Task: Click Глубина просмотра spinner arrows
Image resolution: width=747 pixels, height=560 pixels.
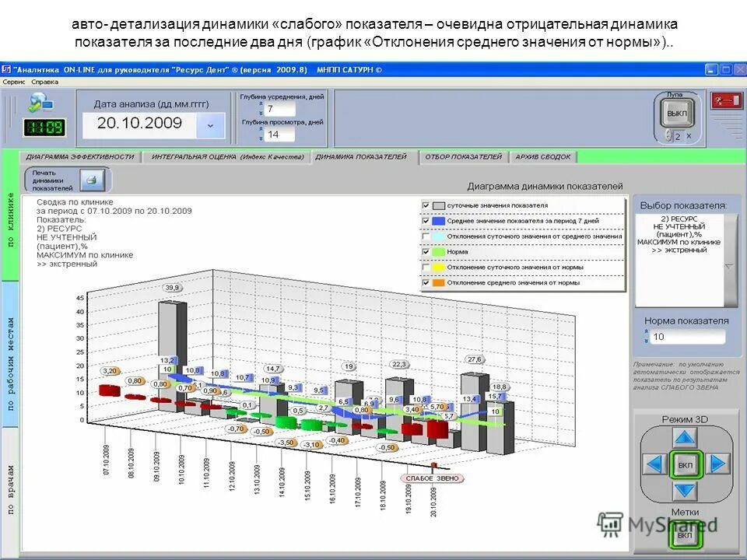Action: click(261, 134)
